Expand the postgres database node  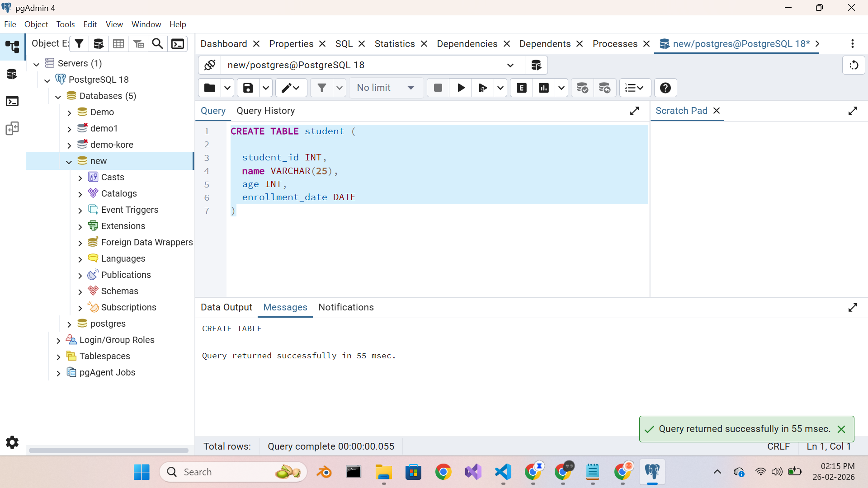pos(69,324)
